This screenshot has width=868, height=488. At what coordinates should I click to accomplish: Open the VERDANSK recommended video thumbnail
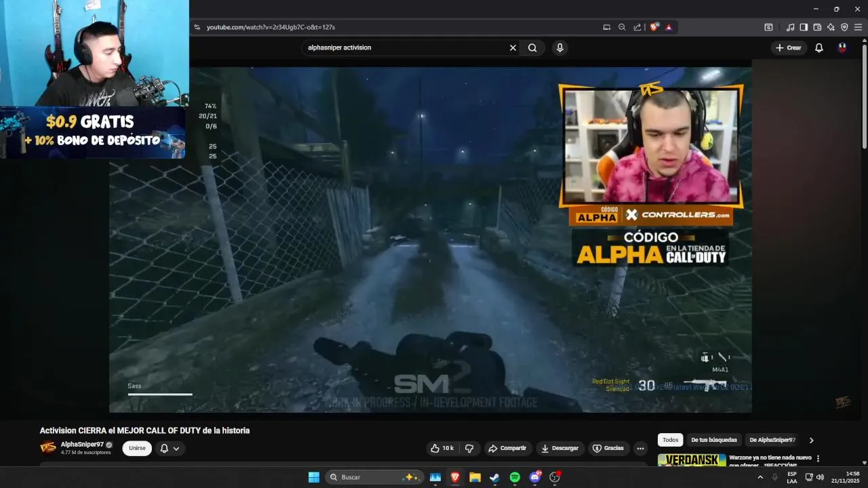pyautogui.click(x=692, y=460)
